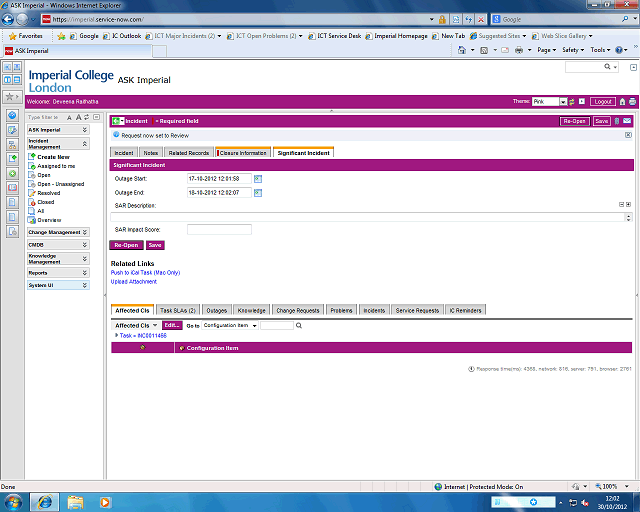The image size is (640, 512).
Task: Switch to the Closure Information tab
Action: [x=241, y=153]
